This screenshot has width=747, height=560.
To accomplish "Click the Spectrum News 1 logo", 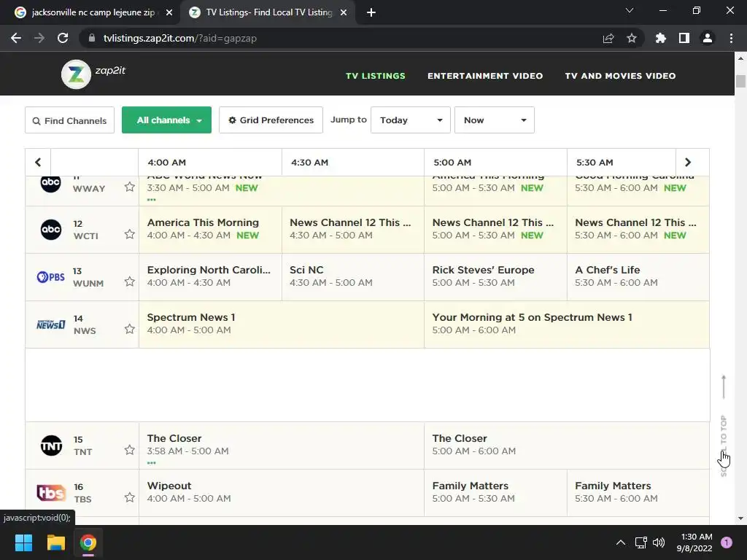I will tap(51, 324).
